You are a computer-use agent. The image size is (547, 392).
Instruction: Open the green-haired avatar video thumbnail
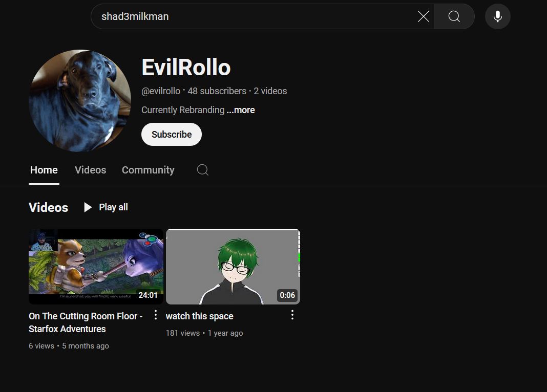[233, 267]
